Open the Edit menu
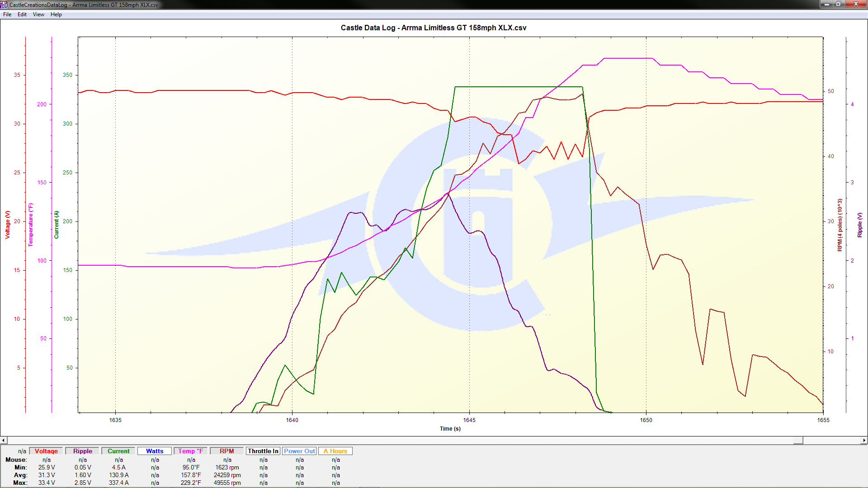The image size is (868, 488). coord(22,14)
